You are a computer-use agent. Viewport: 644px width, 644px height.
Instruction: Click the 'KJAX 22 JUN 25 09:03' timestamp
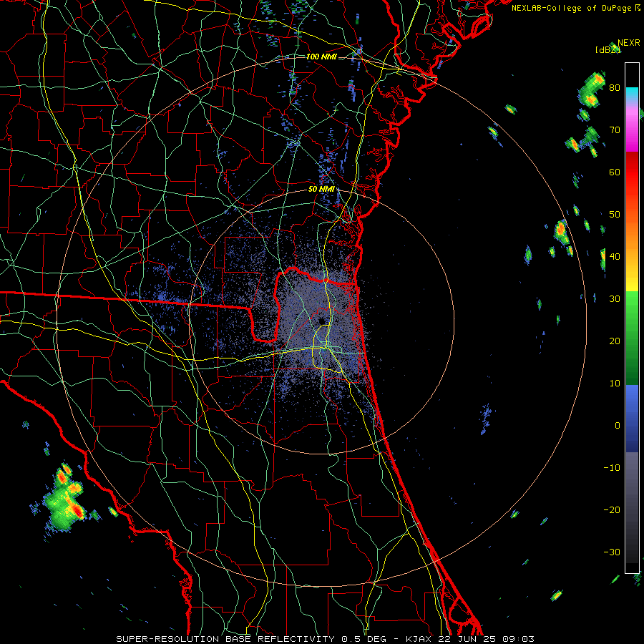pyautogui.click(x=470, y=639)
